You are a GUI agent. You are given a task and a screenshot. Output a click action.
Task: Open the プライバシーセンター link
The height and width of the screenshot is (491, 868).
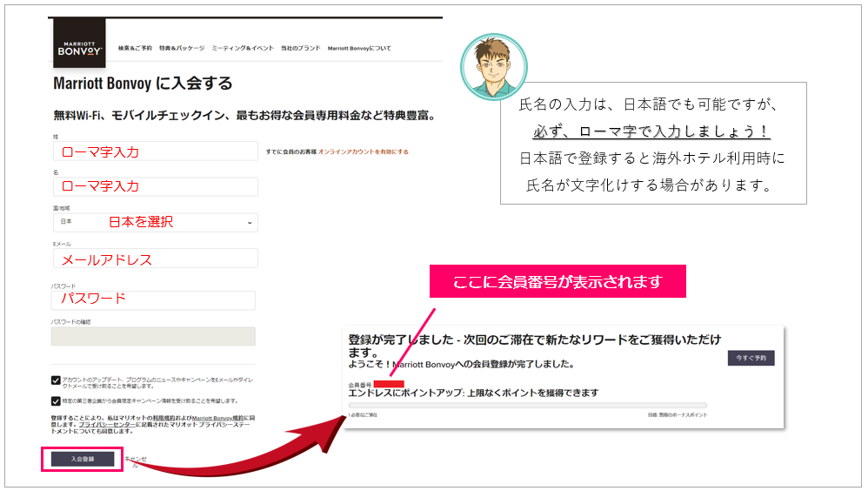click(x=107, y=425)
